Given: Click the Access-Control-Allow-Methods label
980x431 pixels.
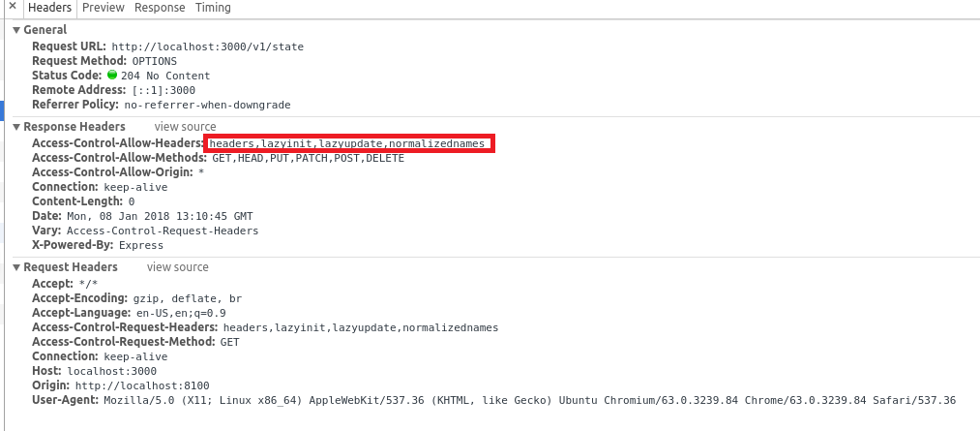Looking at the screenshot, I should coord(119,158).
